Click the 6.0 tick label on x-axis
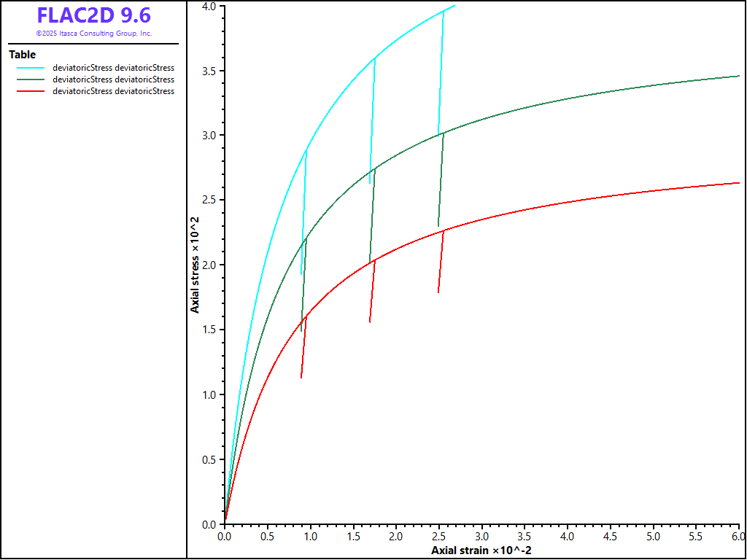Viewport: 747px width, 560px height. 738,536
